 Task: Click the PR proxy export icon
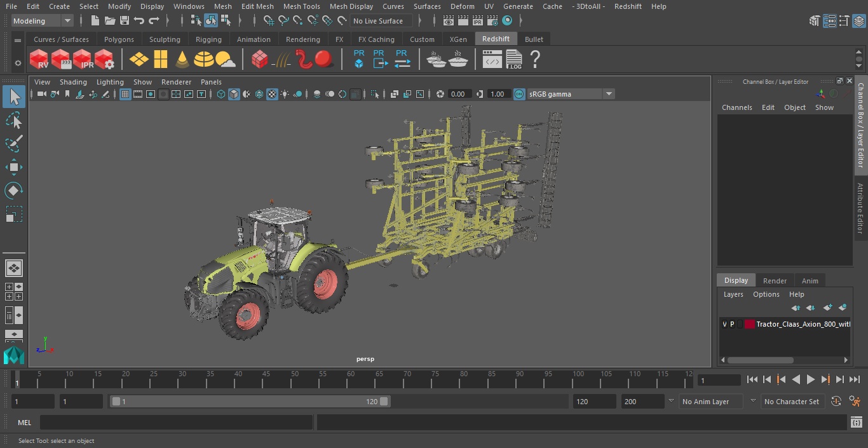pos(380,59)
